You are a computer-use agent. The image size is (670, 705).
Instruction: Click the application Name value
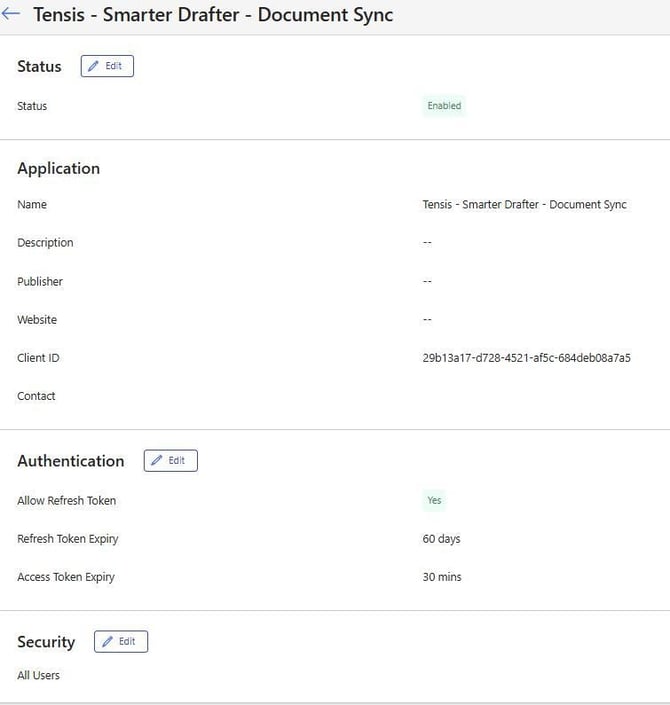(x=524, y=205)
